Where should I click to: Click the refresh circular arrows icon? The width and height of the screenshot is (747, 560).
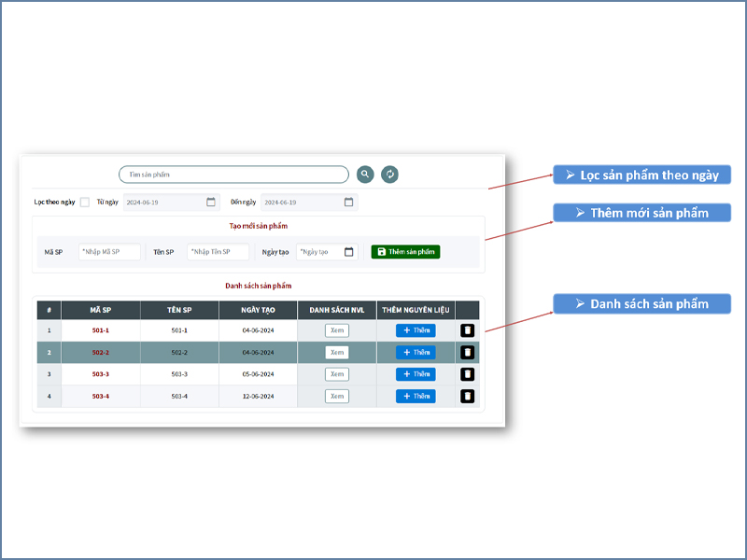[x=389, y=175]
